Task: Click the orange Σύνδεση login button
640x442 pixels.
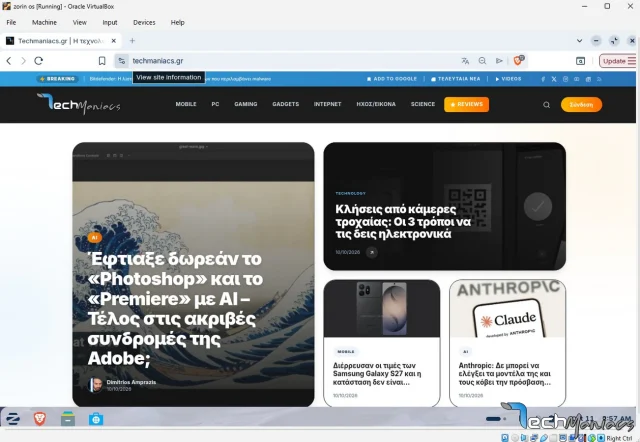Action: (x=581, y=105)
